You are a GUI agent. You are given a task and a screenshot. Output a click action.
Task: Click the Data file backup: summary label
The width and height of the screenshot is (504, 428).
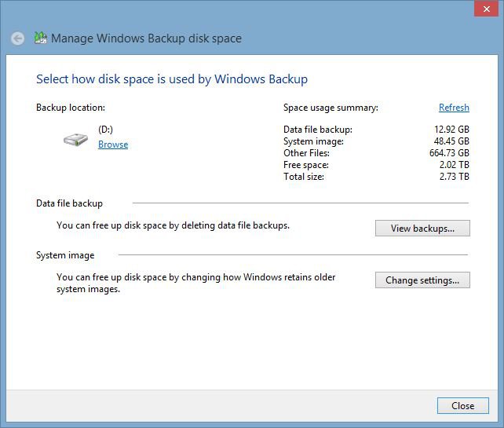pyautogui.click(x=318, y=130)
